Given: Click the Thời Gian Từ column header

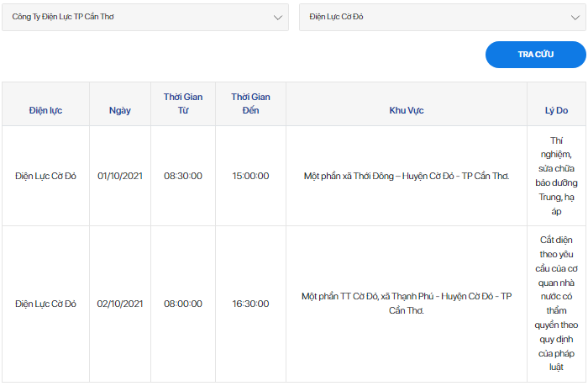Looking at the screenshot, I should pyautogui.click(x=183, y=104).
